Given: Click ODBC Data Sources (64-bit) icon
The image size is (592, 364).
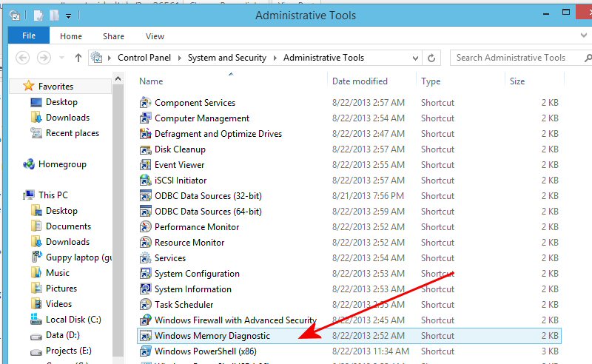Looking at the screenshot, I should (145, 212).
